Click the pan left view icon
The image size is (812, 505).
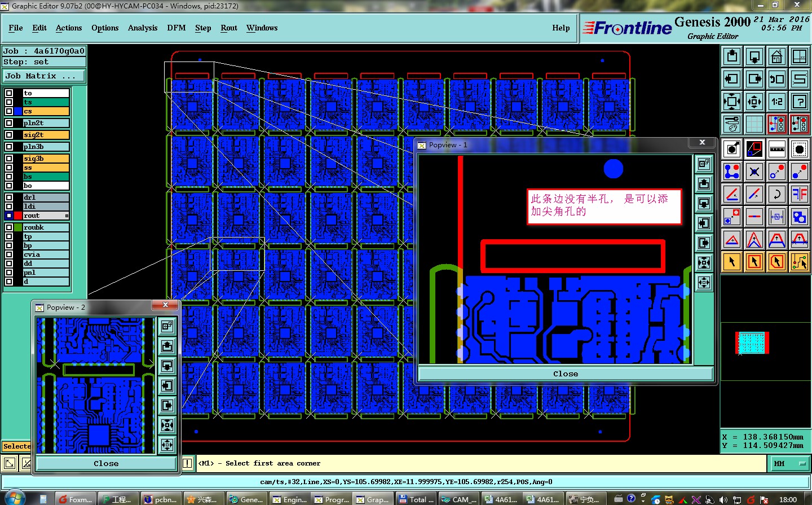pos(732,79)
